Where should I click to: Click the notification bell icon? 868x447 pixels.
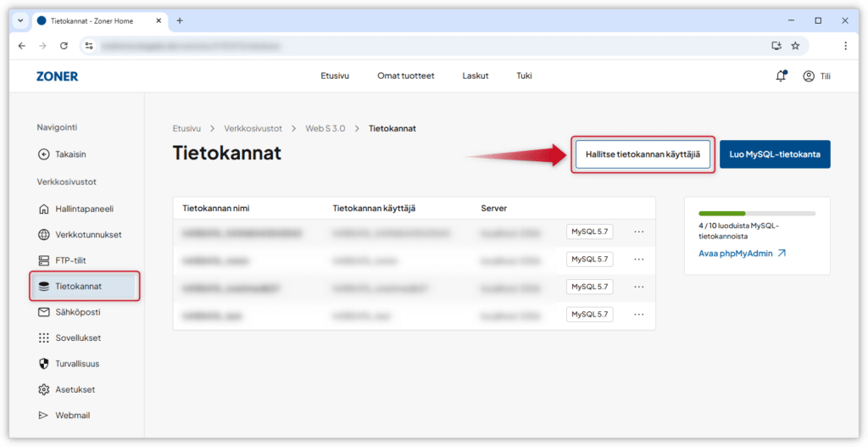click(x=781, y=76)
